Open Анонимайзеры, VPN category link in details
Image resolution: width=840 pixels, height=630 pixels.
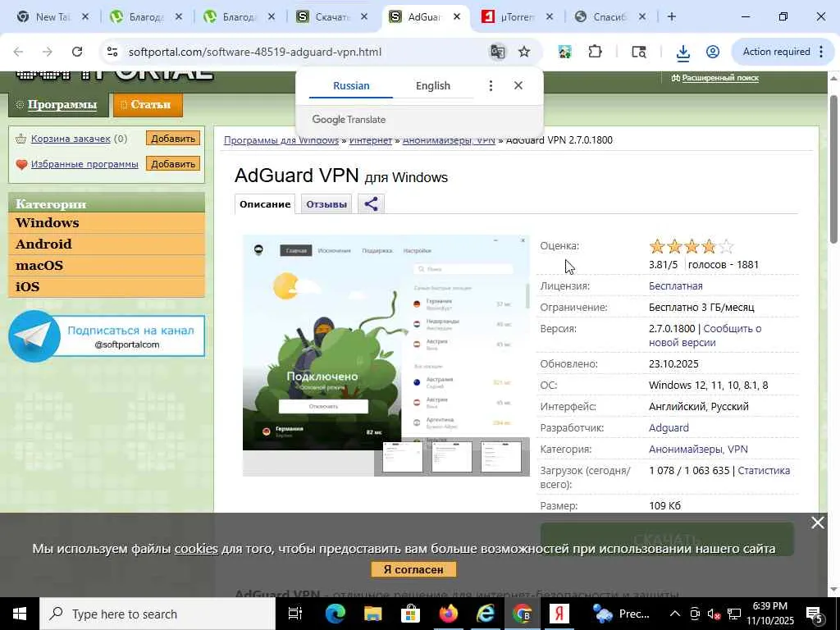(x=698, y=450)
